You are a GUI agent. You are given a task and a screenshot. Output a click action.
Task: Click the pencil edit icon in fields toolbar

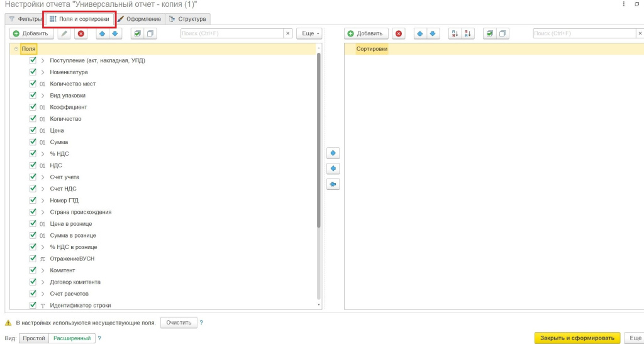pyautogui.click(x=64, y=33)
